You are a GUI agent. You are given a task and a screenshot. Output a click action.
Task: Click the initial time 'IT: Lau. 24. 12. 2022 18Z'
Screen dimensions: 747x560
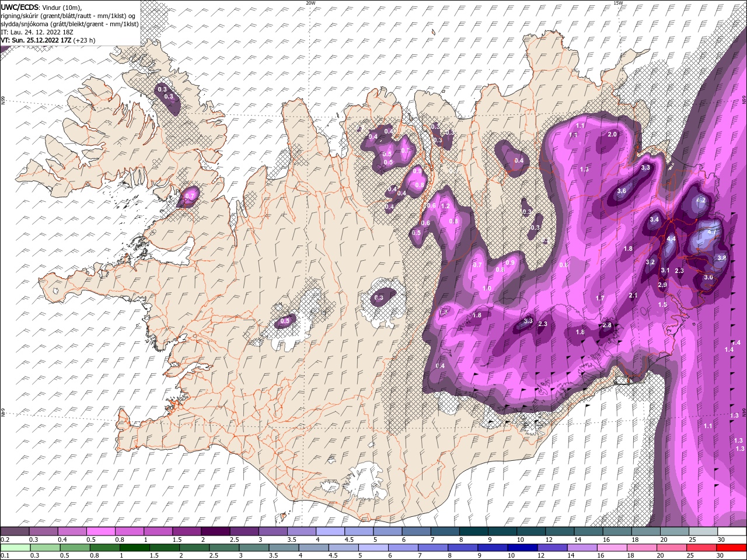(36, 32)
